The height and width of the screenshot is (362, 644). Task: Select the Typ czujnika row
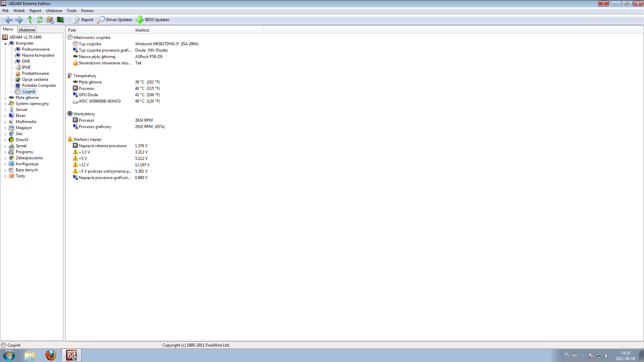pyautogui.click(x=136, y=44)
